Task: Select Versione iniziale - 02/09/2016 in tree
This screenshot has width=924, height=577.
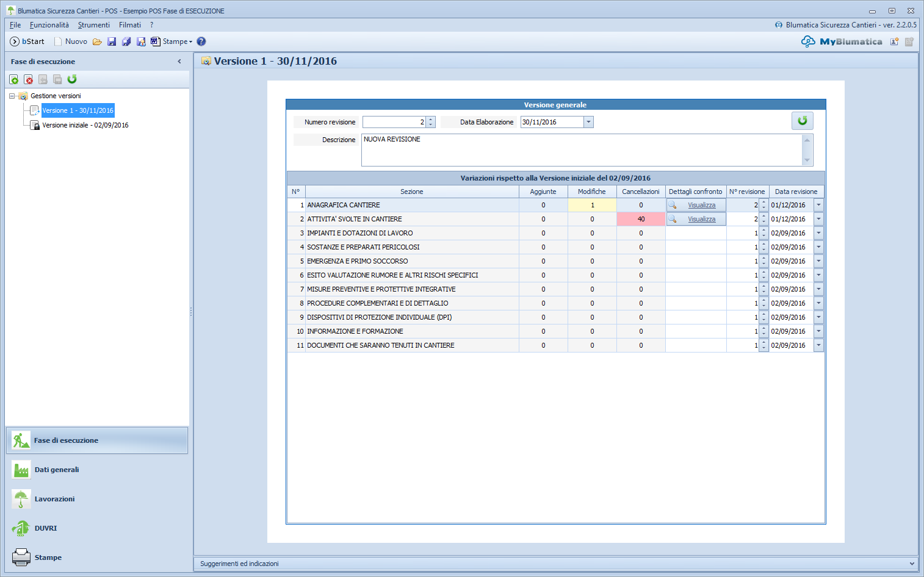Action: click(85, 125)
